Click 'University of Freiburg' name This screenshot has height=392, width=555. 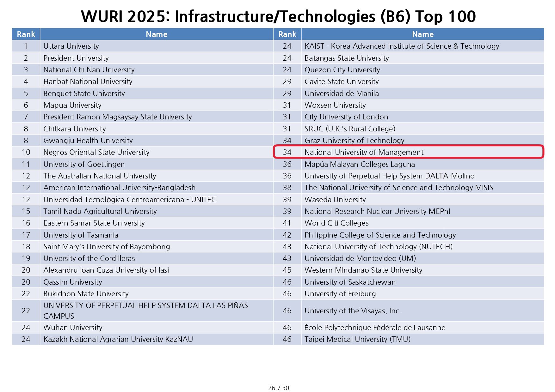pos(340,294)
